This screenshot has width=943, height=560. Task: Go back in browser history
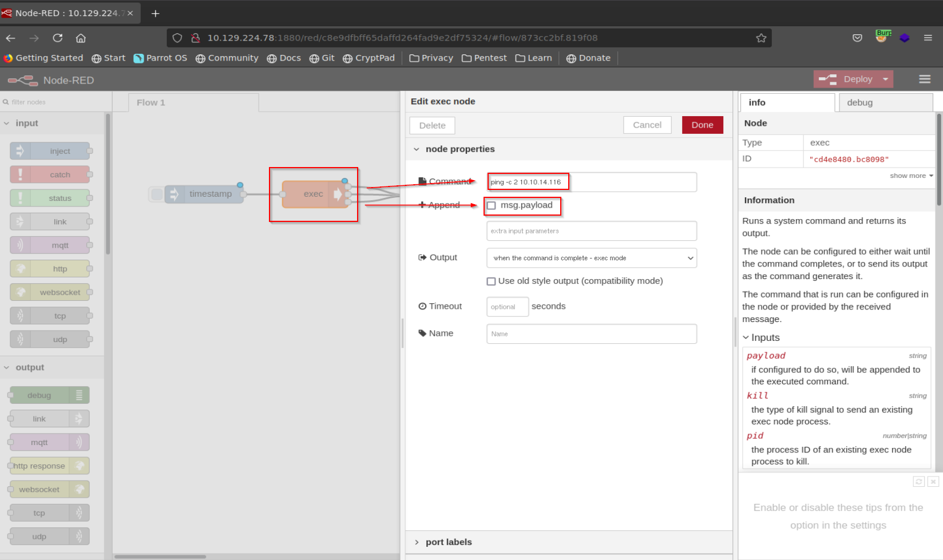click(x=11, y=38)
